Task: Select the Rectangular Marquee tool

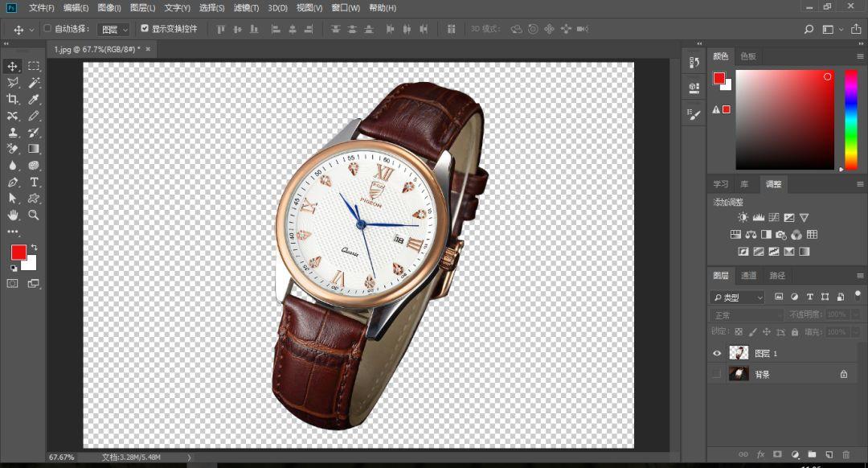Action: [34, 67]
